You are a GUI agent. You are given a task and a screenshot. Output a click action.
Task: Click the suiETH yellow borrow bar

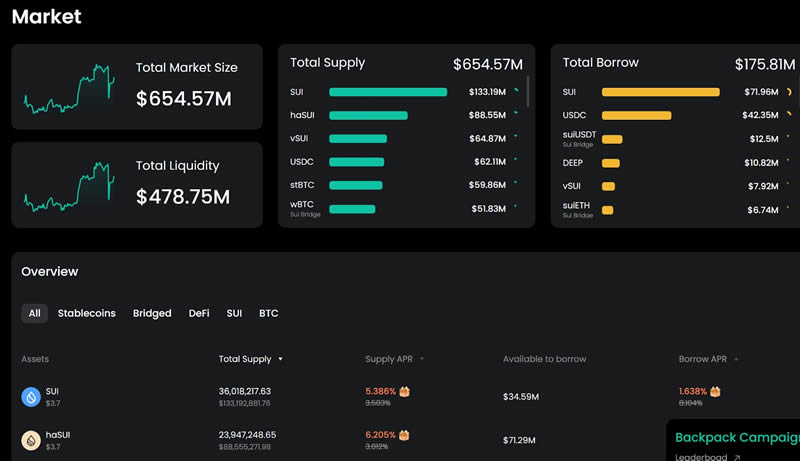[608, 210]
